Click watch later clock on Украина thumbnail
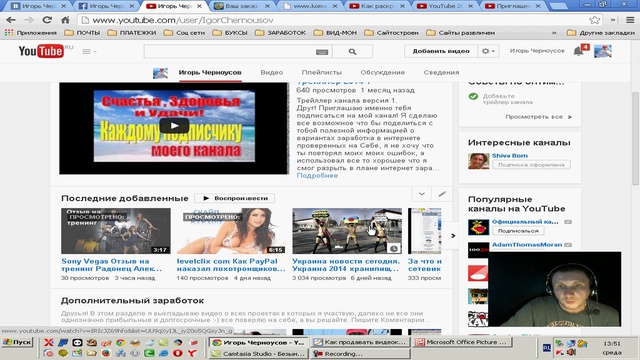This screenshot has height=360, width=640. [393, 248]
